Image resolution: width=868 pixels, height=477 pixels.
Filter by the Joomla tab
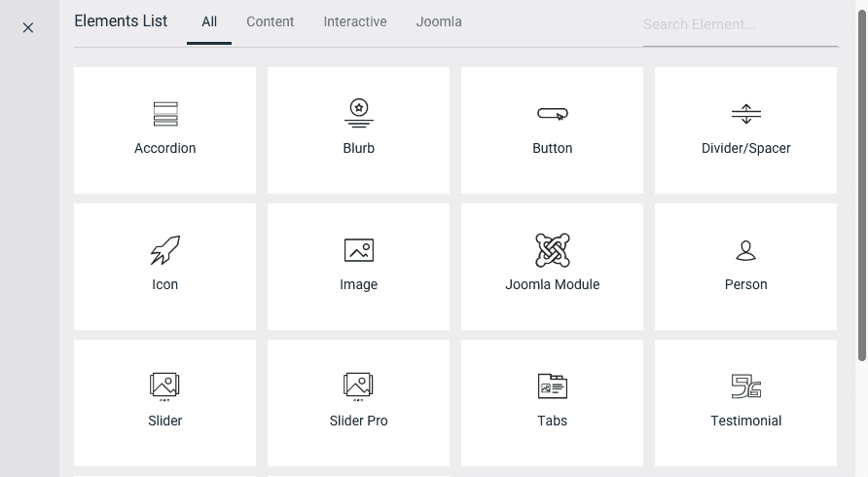coord(439,21)
